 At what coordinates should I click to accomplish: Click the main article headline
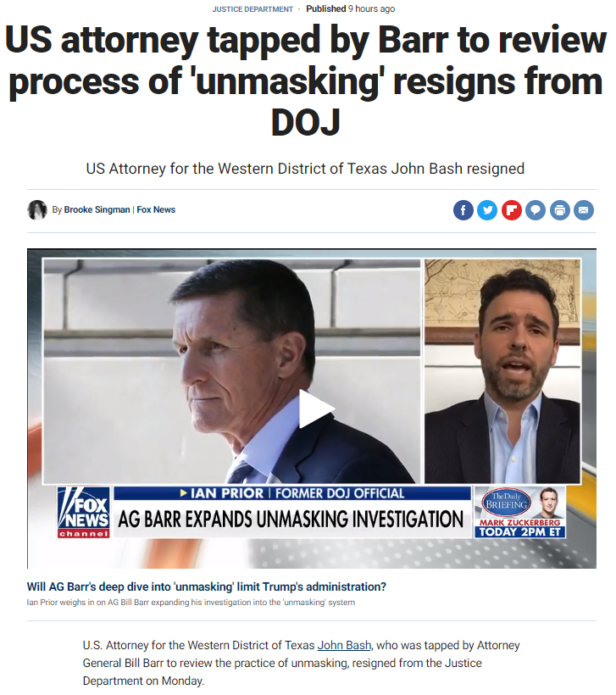[306, 81]
